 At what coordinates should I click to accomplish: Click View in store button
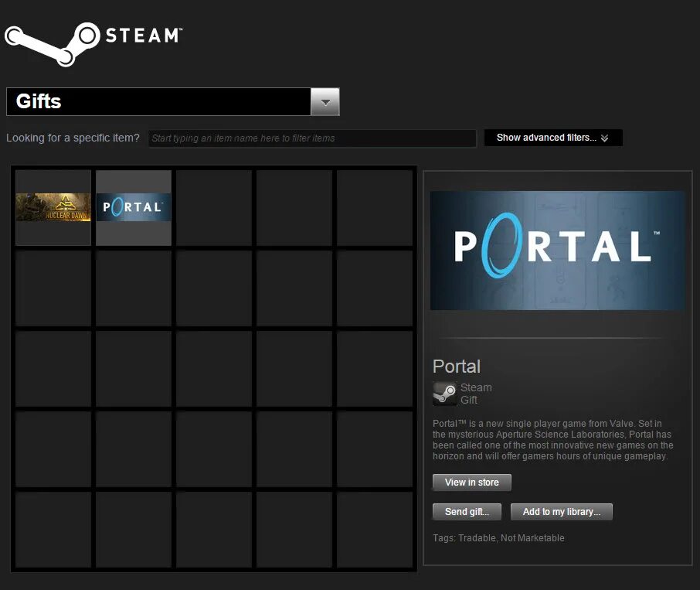[472, 483]
